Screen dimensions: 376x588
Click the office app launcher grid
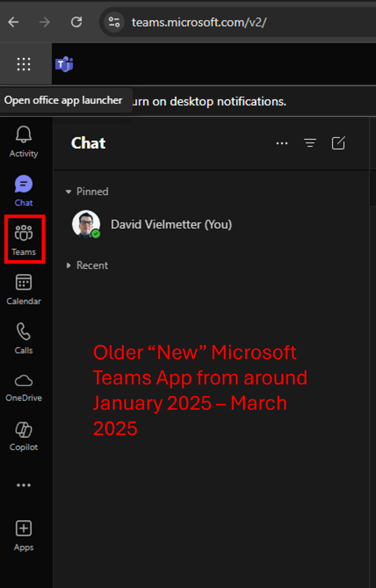[24, 64]
